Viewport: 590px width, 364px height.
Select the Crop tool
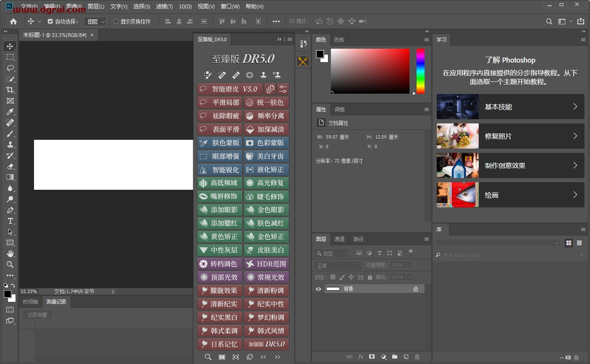pos(10,89)
